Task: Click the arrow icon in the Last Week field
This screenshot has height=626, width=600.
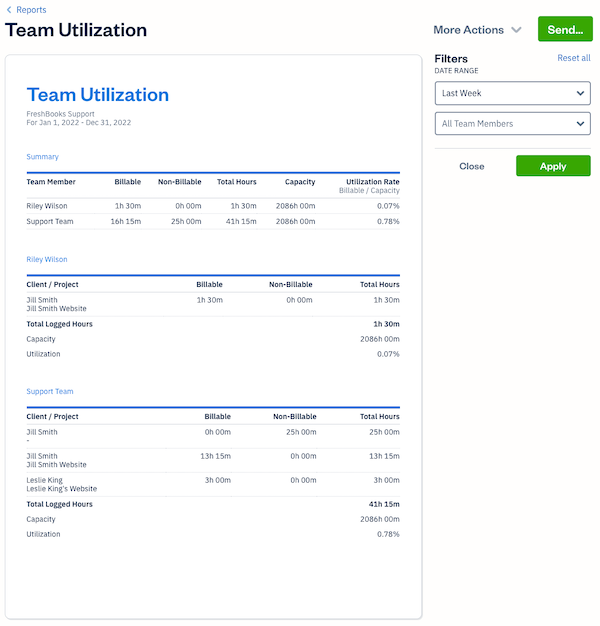Action: pyautogui.click(x=581, y=93)
